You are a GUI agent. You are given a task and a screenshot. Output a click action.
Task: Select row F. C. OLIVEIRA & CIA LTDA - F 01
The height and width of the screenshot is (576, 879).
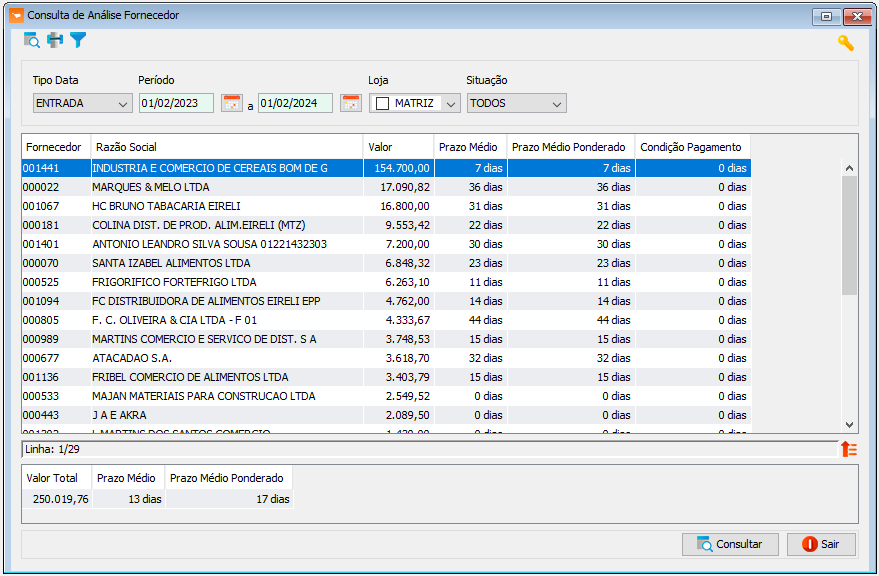coord(386,320)
